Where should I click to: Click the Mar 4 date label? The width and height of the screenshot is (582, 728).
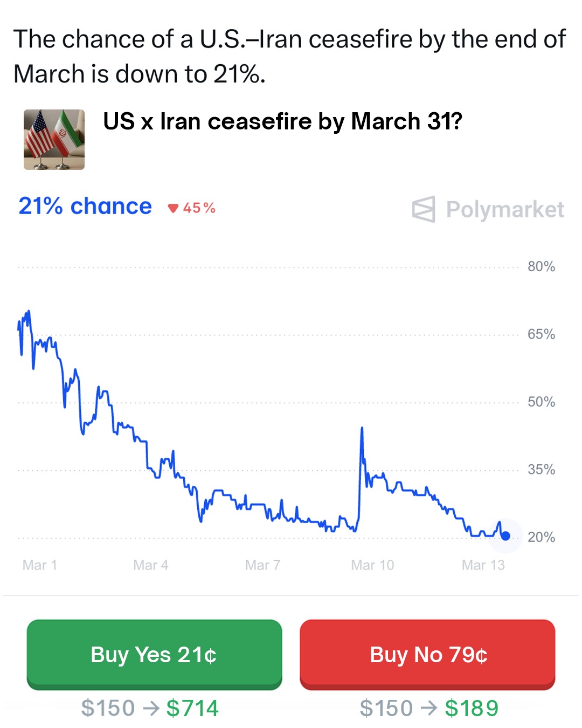pyautogui.click(x=151, y=565)
